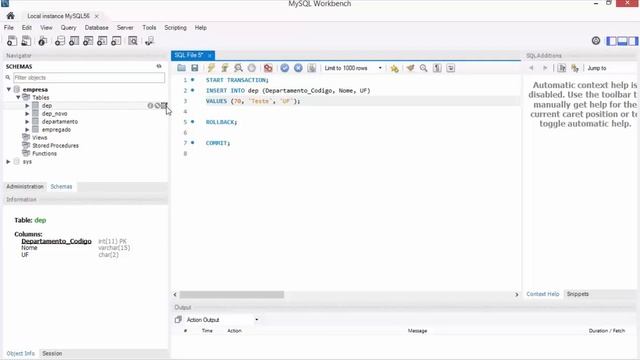Select the Local instance MySQL56 tab
Screen dimensions: 640x360
(58, 16)
